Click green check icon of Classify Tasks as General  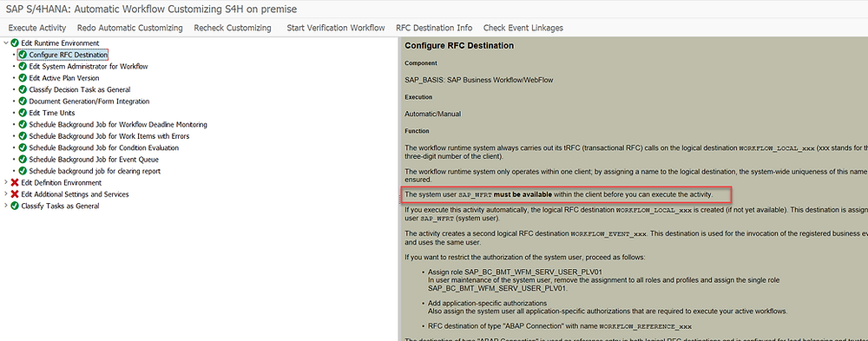[x=15, y=206]
